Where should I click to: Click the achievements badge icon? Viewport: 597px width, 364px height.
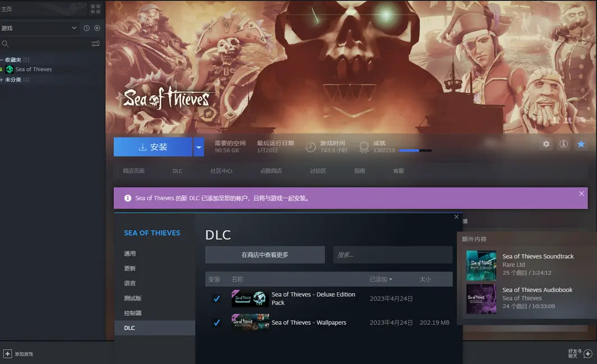[x=364, y=147]
